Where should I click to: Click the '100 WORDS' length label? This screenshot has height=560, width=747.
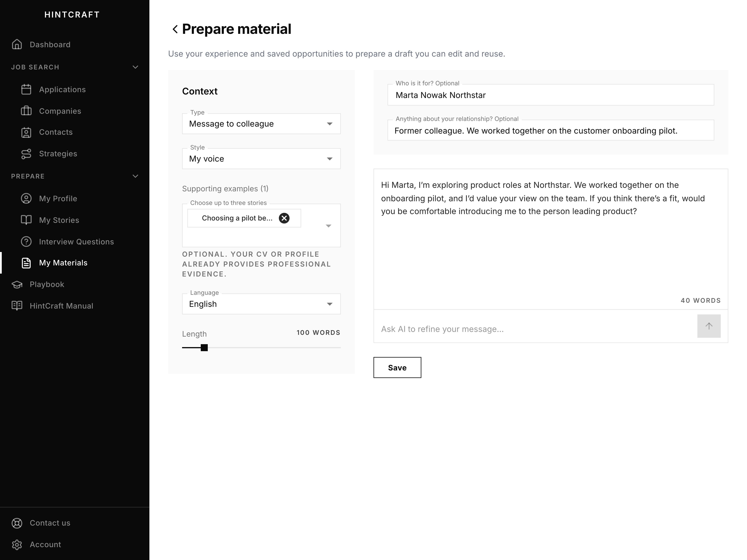[318, 333]
